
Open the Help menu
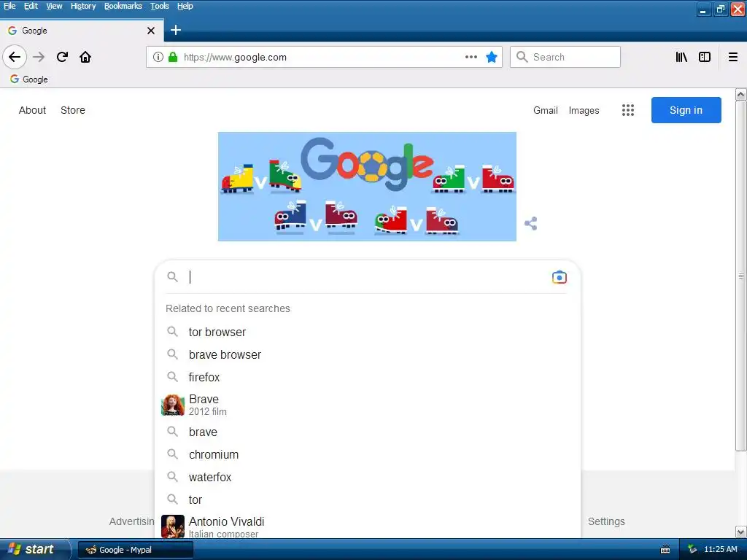pos(185,6)
